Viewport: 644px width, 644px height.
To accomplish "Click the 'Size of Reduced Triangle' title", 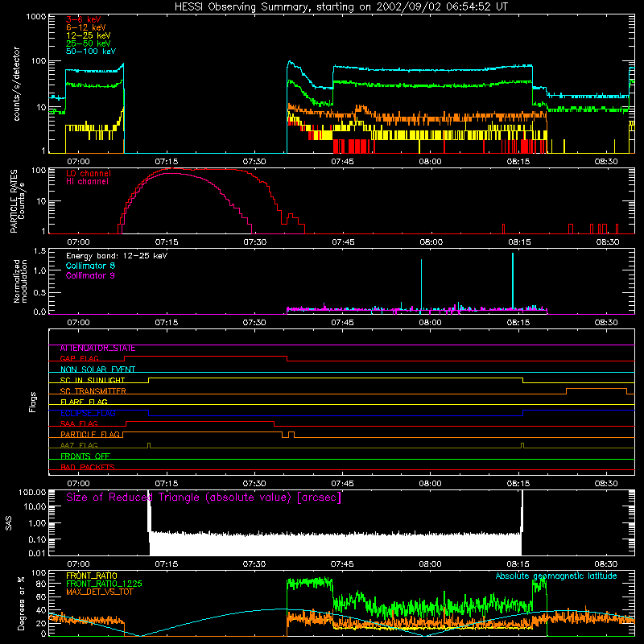I will (x=204, y=497).
